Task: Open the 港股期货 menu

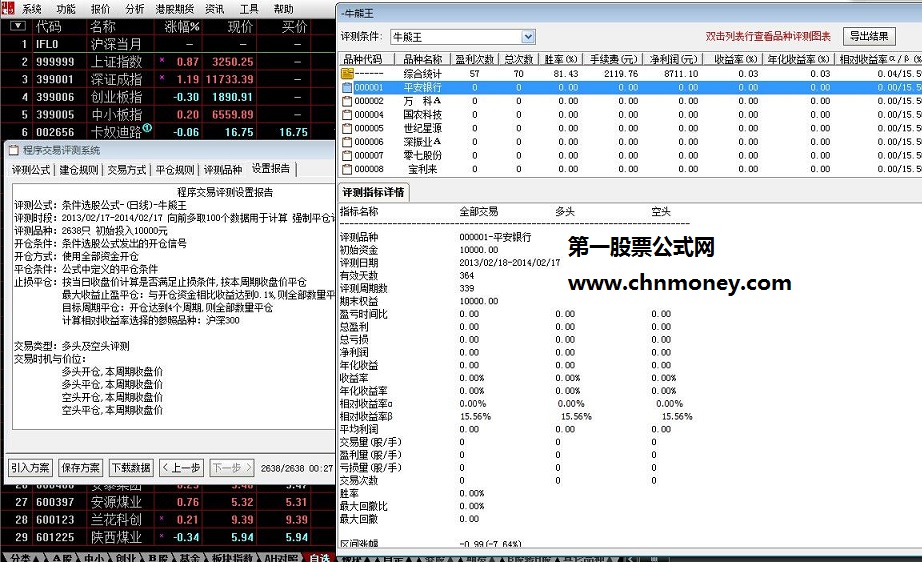Action: pyautogui.click(x=175, y=9)
